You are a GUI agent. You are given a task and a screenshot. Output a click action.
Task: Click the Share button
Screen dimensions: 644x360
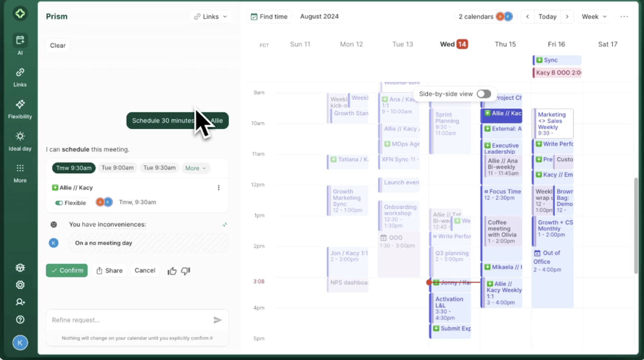point(109,270)
